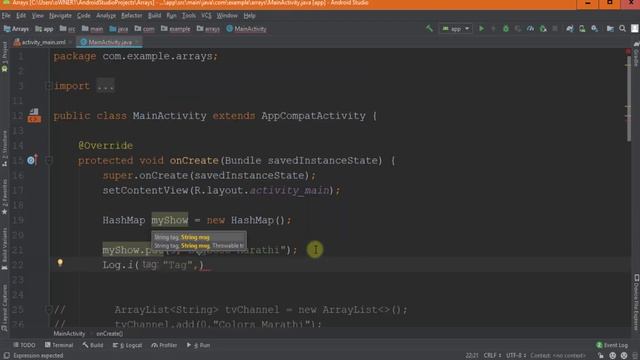The width and height of the screenshot is (640, 360).
Task: Open the Build menu
Action: click(154, 16)
